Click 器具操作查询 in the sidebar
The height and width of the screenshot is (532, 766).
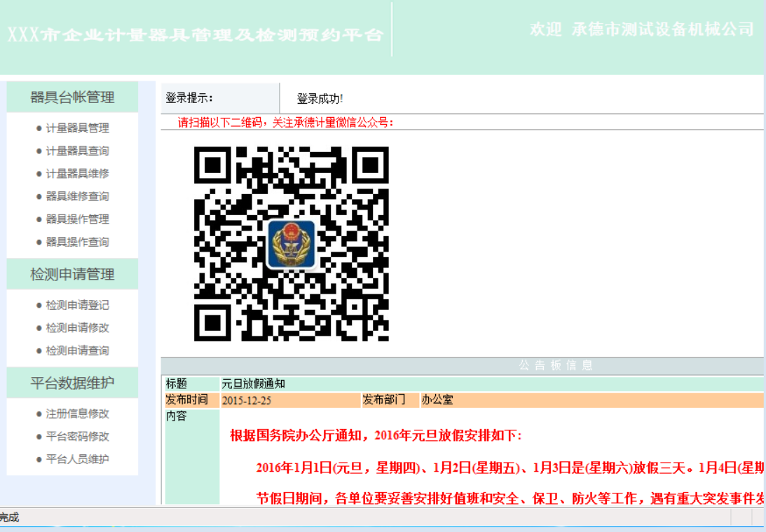click(x=77, y=242)
